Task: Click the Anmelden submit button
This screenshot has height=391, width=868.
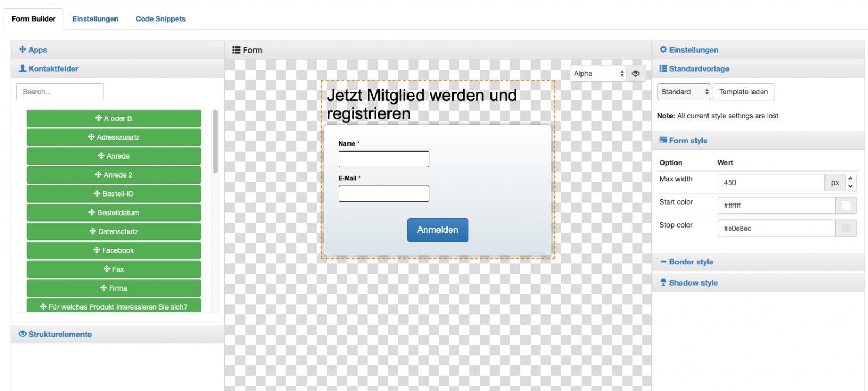Action: (438, 230)
